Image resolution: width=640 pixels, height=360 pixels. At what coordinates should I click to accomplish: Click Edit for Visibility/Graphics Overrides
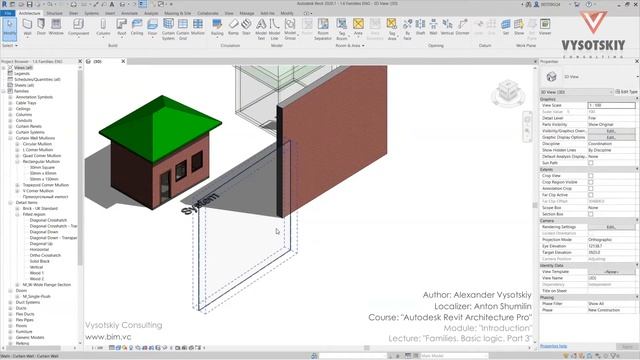pyautogui.click(x=611, y=131)
